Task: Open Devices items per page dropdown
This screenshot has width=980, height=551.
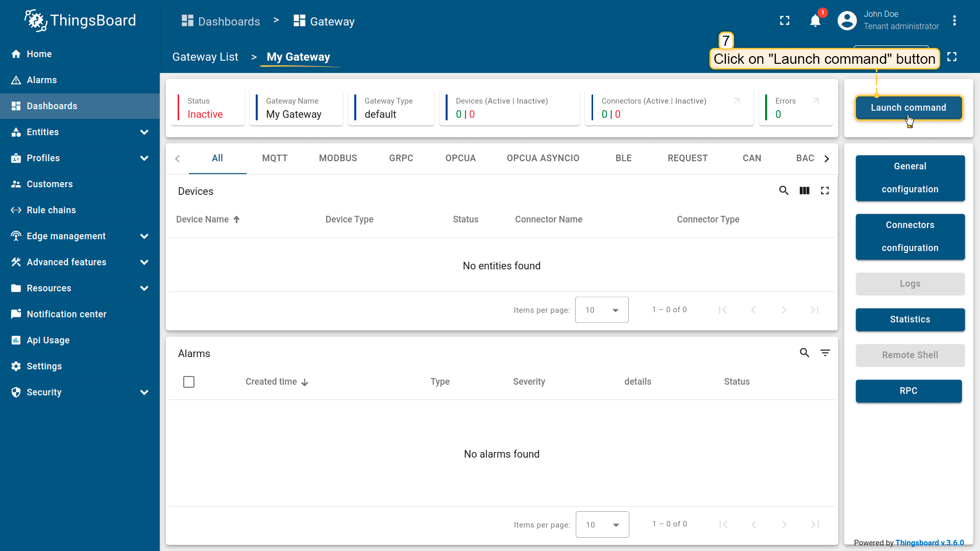Action: pyautogui.click(x=602, y=310)
